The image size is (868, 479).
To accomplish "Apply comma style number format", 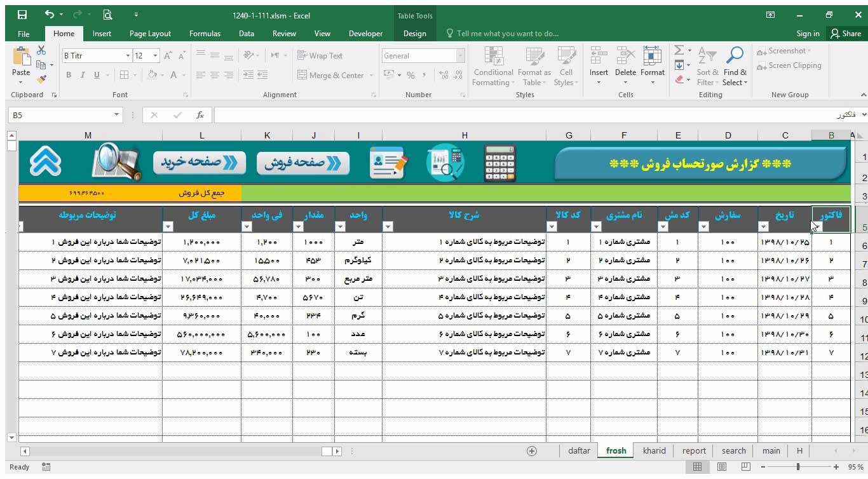I will tap(424, 75).
